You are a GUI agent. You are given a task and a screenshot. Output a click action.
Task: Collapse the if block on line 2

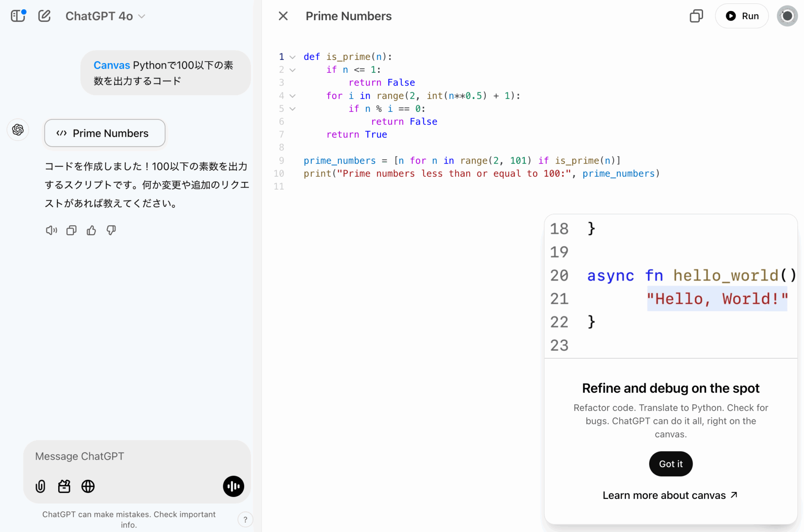tap(293, 70)
